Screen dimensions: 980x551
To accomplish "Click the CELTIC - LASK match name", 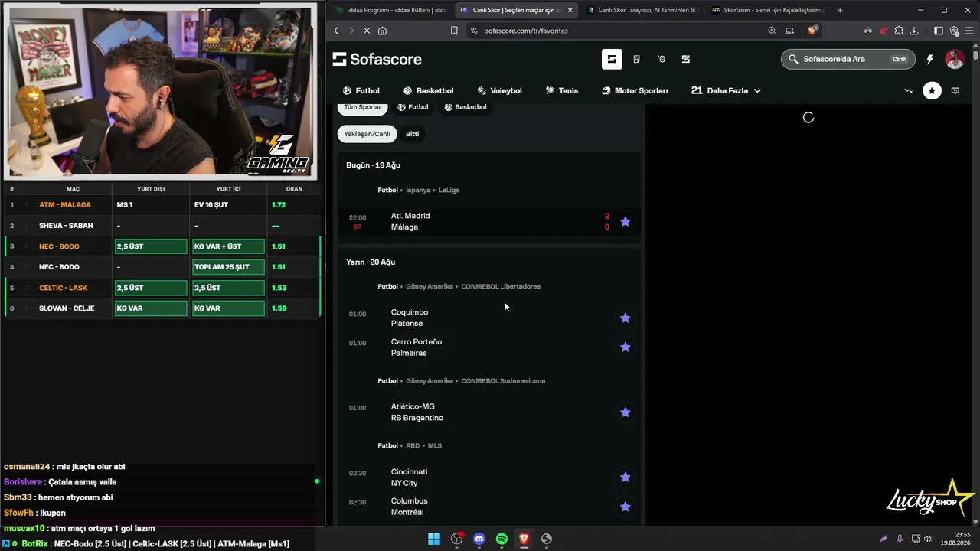I will 63,288.
